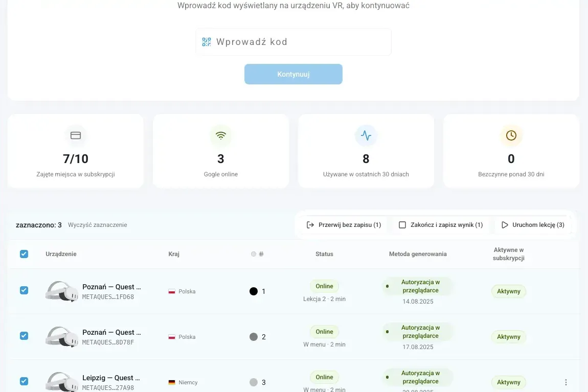Focus the 'Wprowadź kod' input field
588x392 pixels.
(293, 42)
